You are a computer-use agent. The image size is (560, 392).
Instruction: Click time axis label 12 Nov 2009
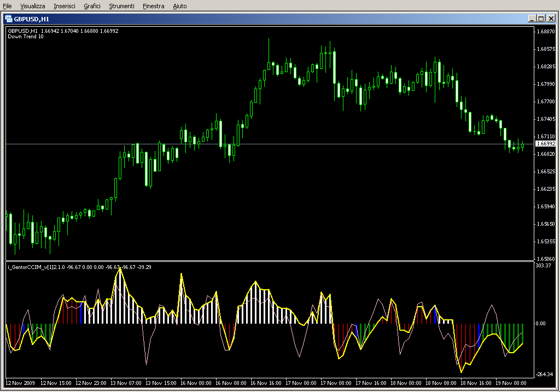(x=20, y=383)
